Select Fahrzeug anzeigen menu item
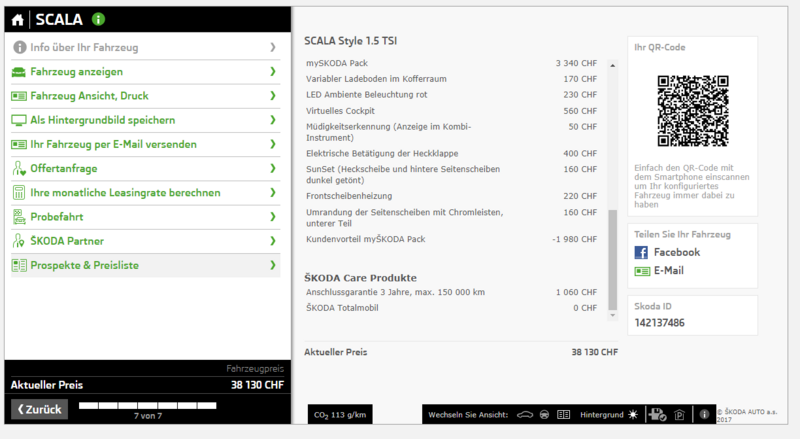 pos(145,72)
